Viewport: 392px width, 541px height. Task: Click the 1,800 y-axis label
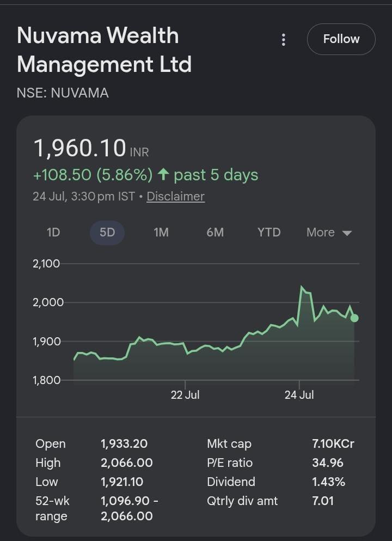point(46,380)
